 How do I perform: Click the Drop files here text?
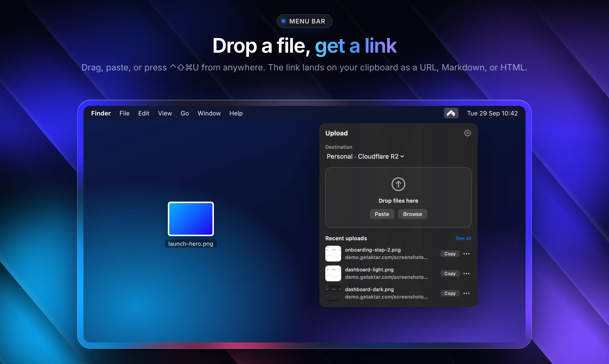tap(398, 201)
